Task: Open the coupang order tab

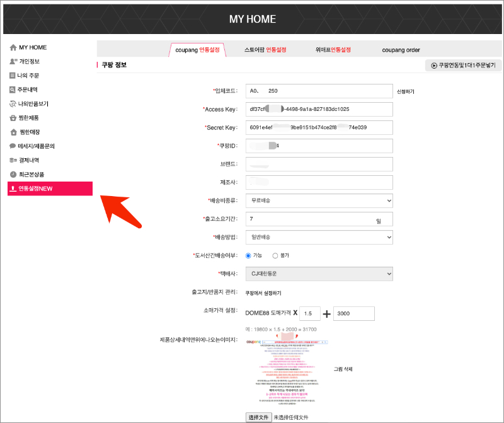Action: click(x=401, y=50)
